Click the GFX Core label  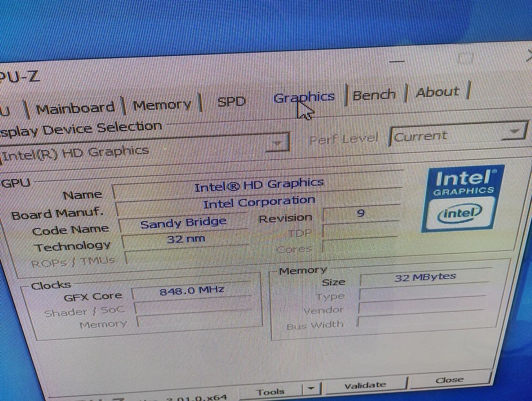pos(94,296)
